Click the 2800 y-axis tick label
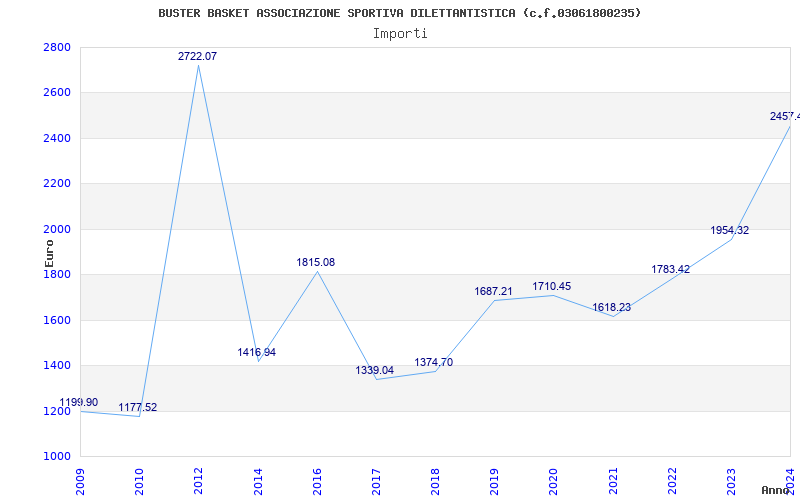 (x=56, y=48)
